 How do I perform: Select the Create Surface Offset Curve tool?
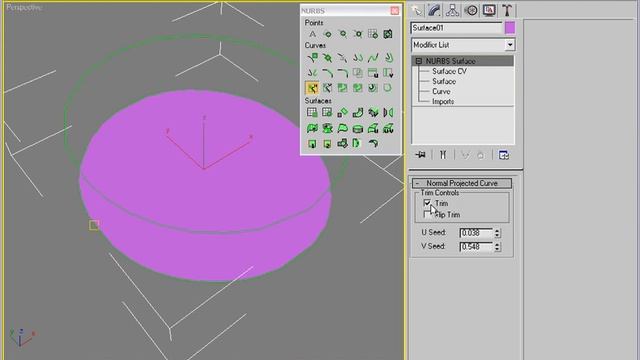pyautogui.click(x=373, y=88)
